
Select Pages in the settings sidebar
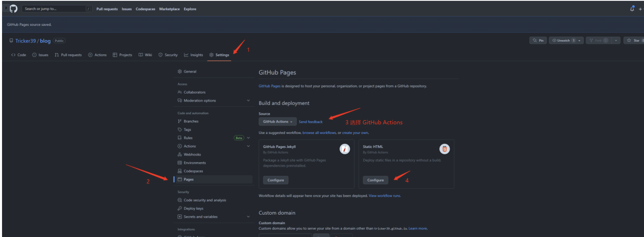point(213,179)
